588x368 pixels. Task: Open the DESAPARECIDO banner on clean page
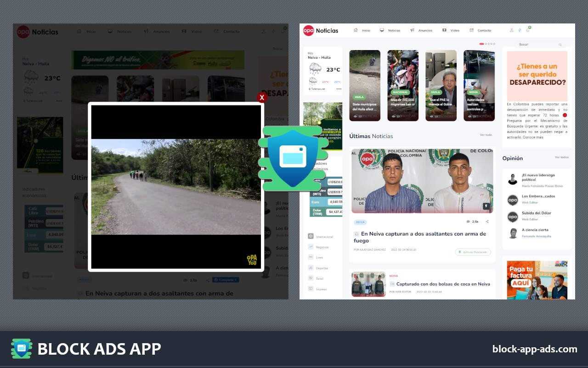(x=537, y=76)
